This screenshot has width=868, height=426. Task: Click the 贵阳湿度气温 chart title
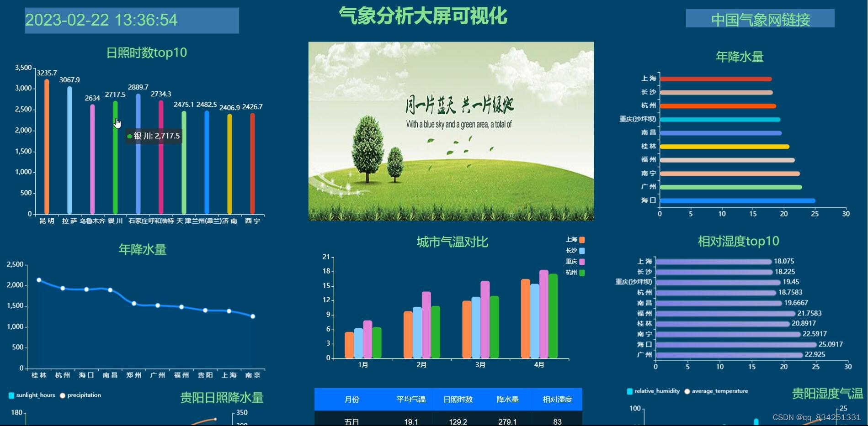coord(827,394)
